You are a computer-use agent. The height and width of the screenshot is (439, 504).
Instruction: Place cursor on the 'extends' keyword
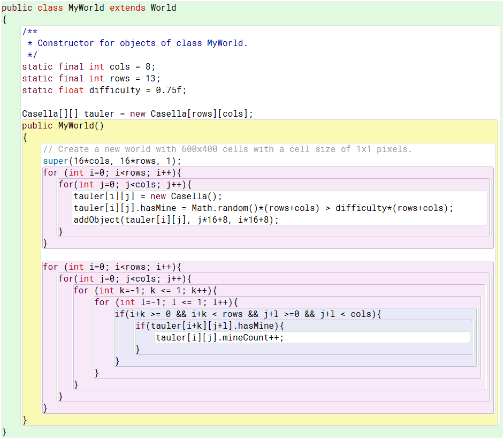(127, 8)
